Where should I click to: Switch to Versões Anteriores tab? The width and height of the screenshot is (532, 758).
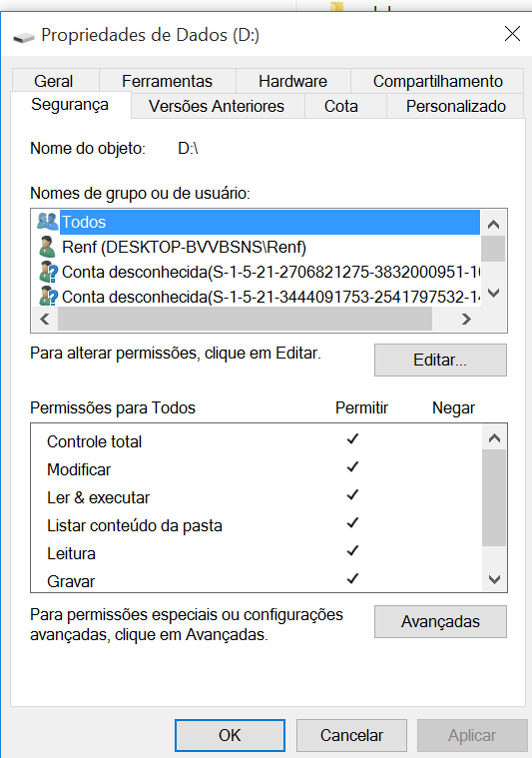pyautogui.click(x=217, y=106)
